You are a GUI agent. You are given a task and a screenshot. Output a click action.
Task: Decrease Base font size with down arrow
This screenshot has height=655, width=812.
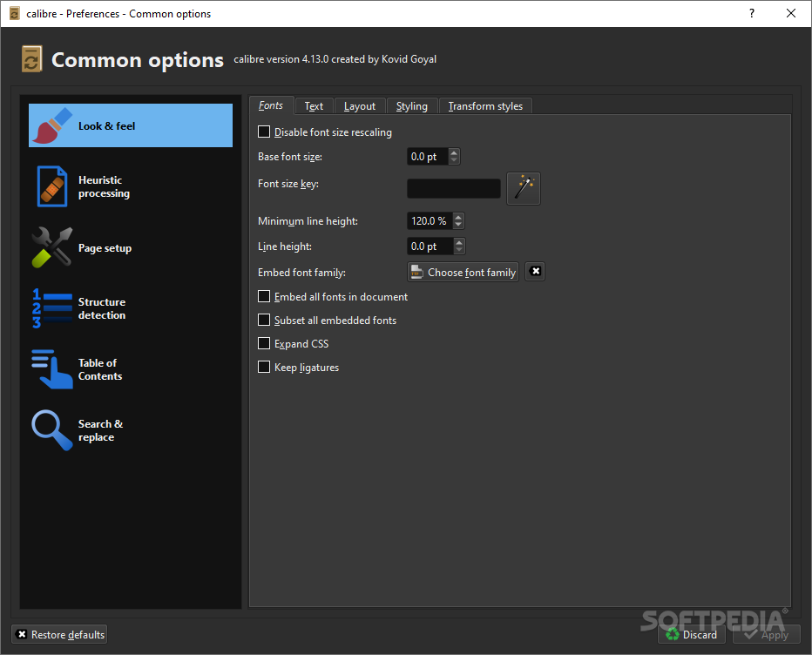454,160
